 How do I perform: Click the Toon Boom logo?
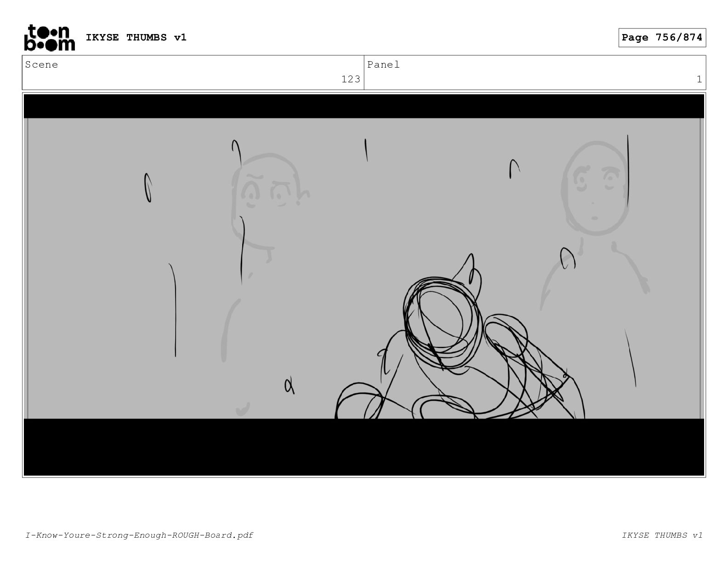tap(49, 38)
